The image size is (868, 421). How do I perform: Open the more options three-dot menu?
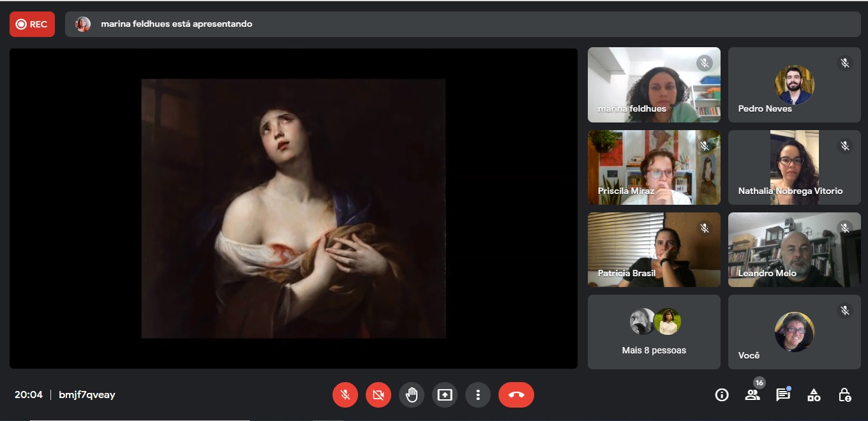tap(478, 395)
